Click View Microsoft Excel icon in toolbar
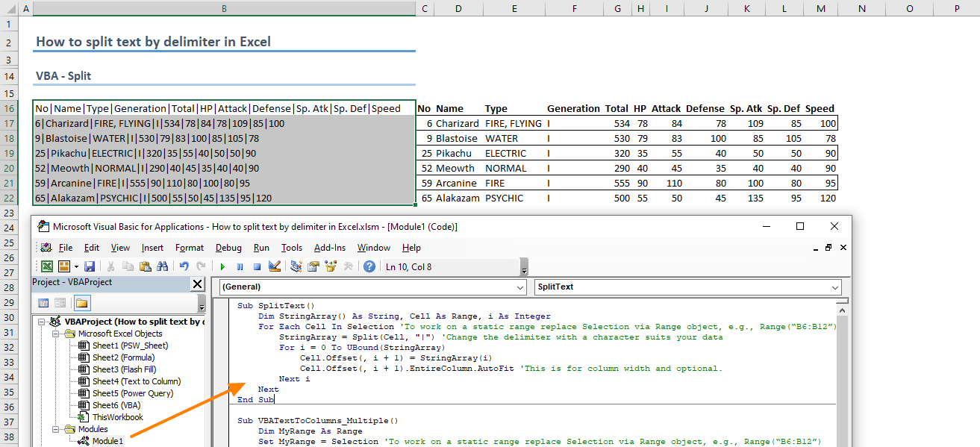980x447 pixels. click(x=46, y=266)
